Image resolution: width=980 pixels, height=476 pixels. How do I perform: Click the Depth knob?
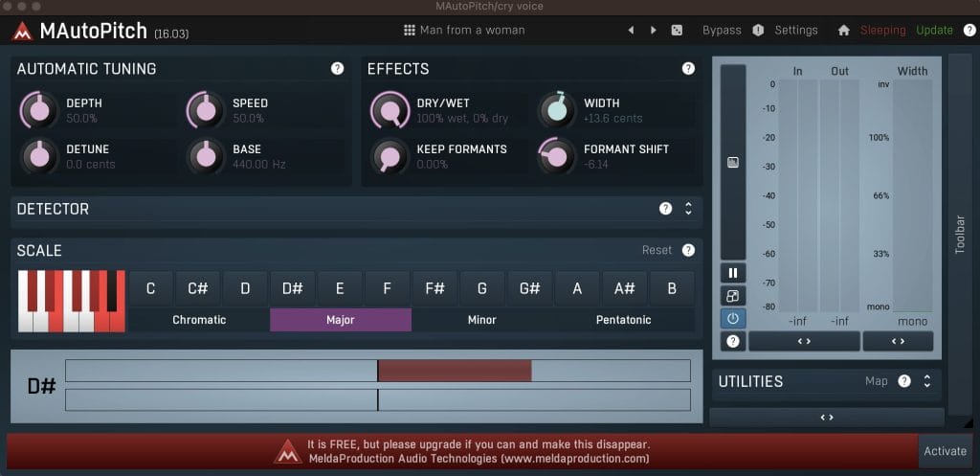click(39, 110)
